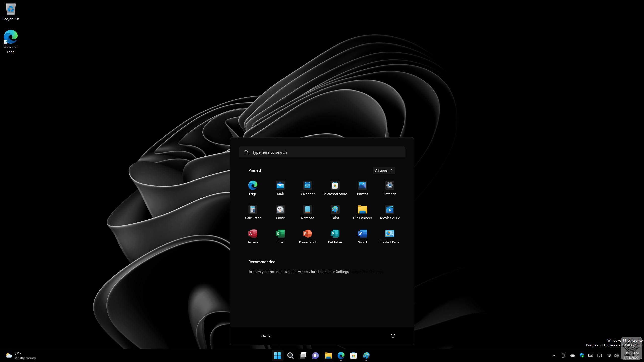Screen dimensions: 644x362
Task: Select the Microsoft Edge desktop shortcut
Action: pos(11,42)
